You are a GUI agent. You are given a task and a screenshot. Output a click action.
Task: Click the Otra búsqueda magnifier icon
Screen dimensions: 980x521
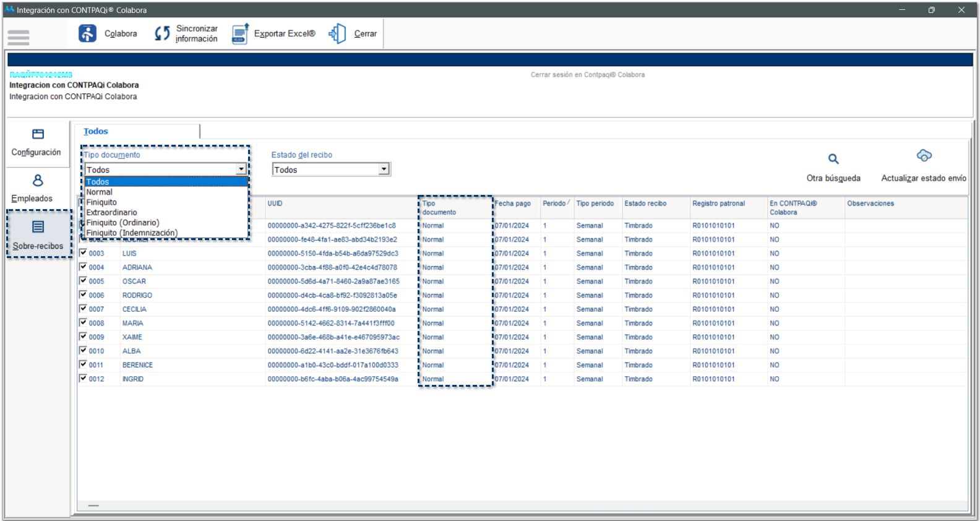[x=833, y=159]
